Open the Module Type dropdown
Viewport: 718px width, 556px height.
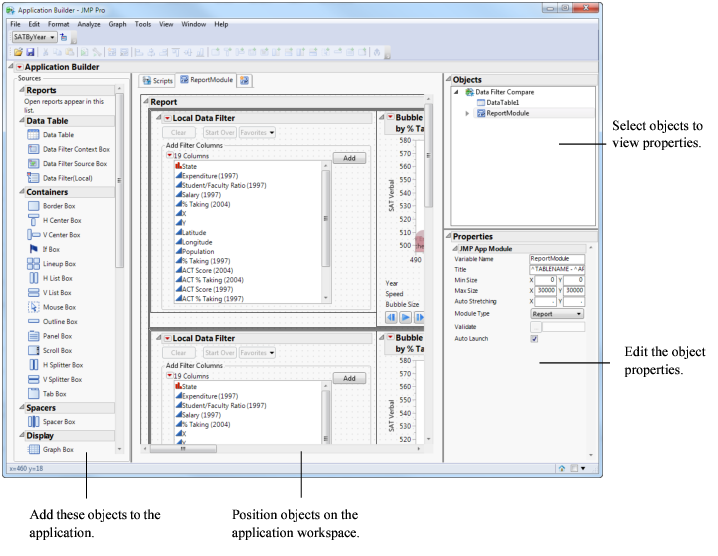click(557, 313)
